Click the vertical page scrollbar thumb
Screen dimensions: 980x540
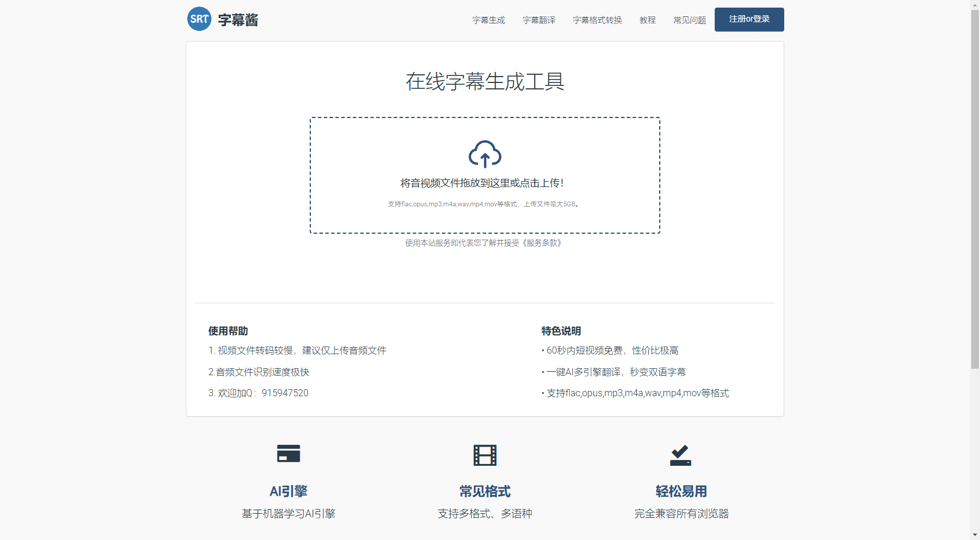click(x=975, y=187)
